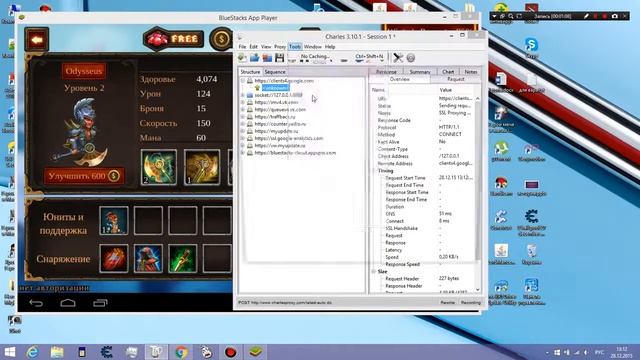This screenshot has height=360, width=640.
Task: Open the Help menu in Charles
Action: (330, 47)
